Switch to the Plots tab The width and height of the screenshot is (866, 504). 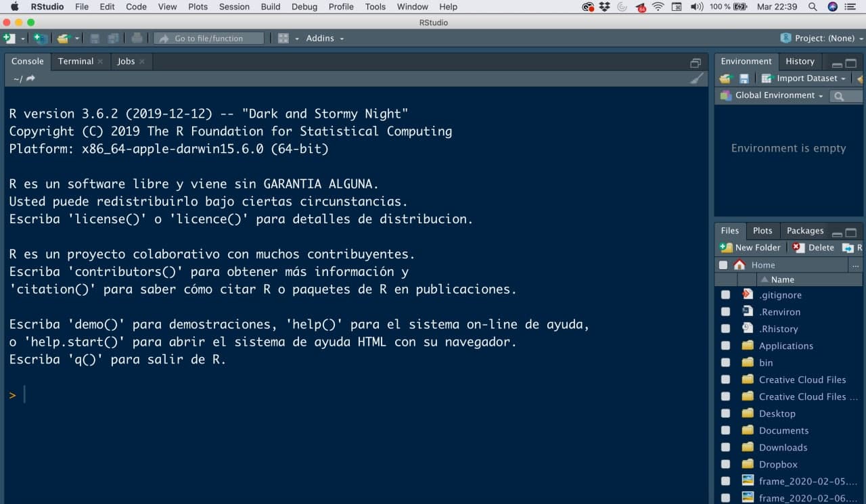(x=762, y=231)
